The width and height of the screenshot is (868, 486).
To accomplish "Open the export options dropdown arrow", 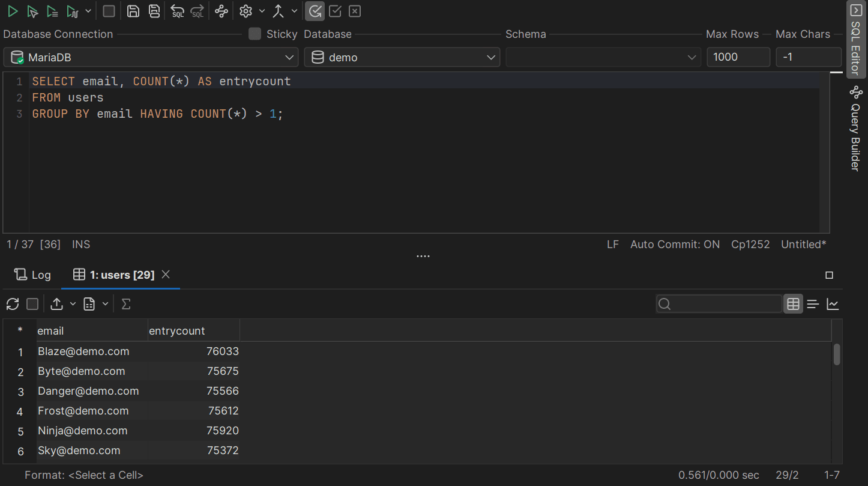I will click(73, 304).
